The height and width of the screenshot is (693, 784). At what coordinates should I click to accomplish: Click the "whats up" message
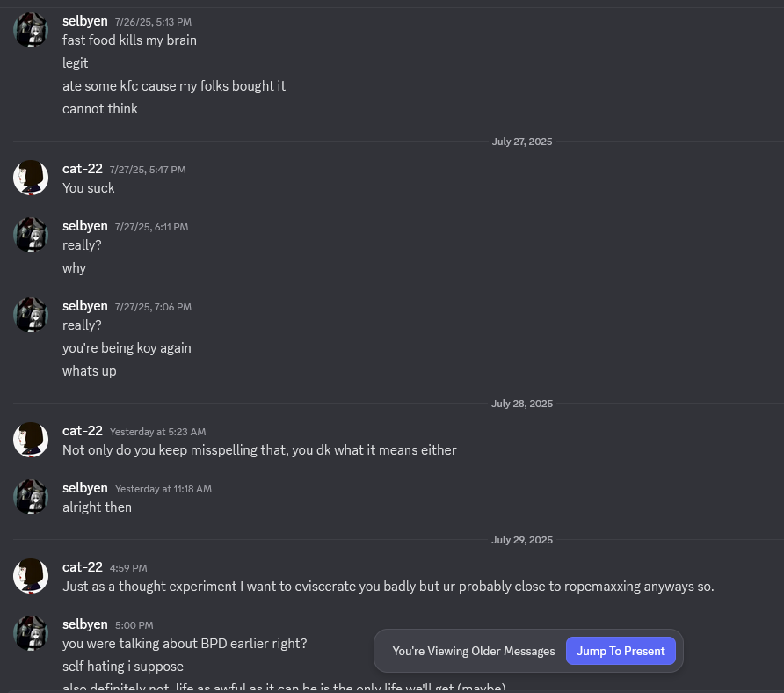click(x=89, y=371)
